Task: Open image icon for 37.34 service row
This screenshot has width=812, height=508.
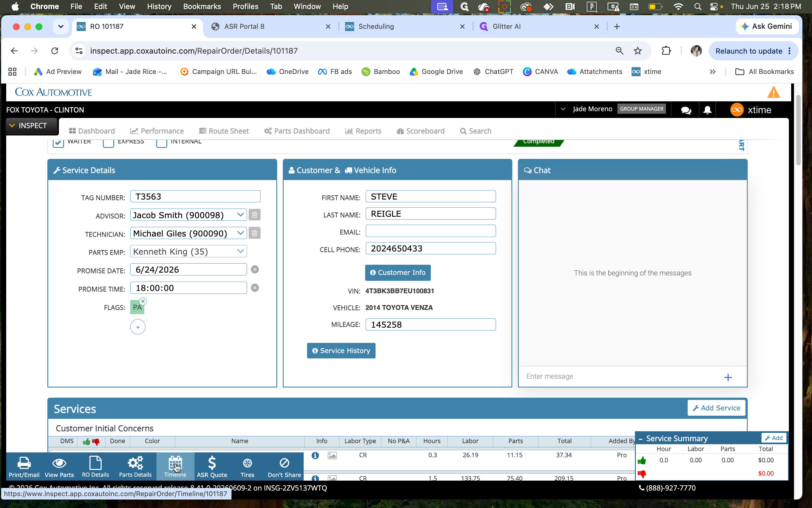Action: [332, 456]
